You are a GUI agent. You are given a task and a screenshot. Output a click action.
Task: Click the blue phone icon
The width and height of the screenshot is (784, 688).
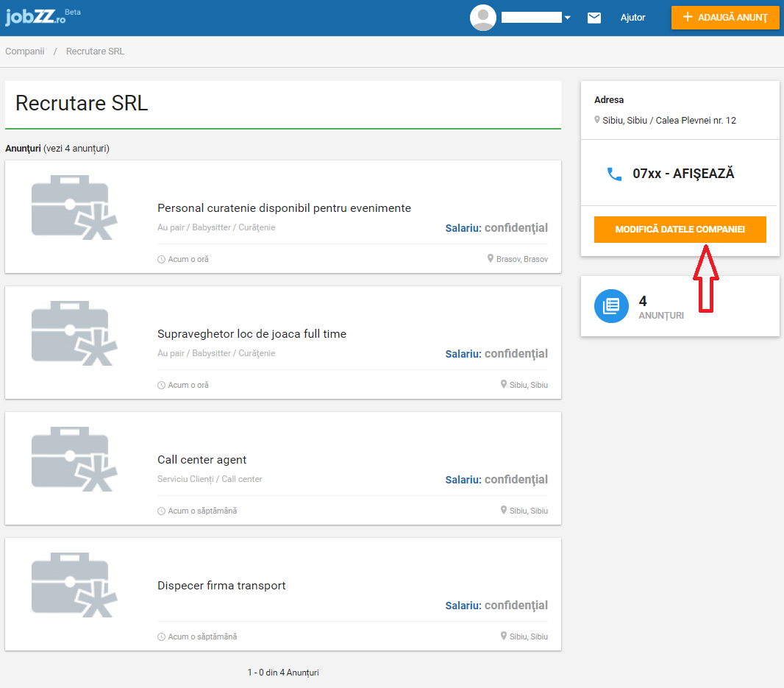[614, 174]
